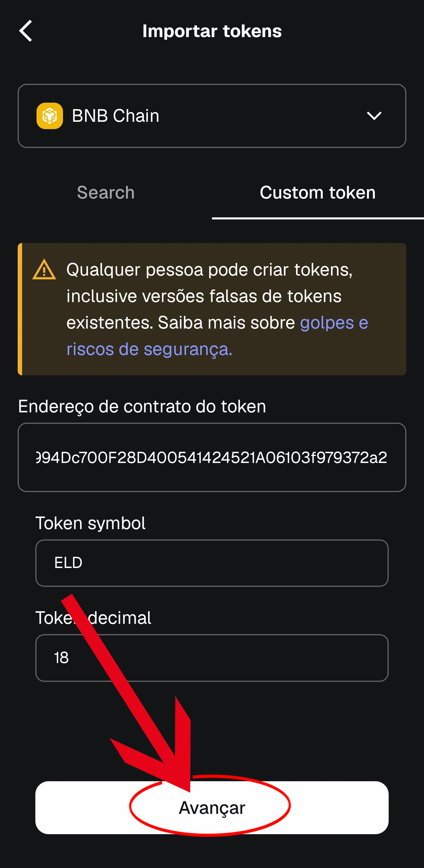Click the Importar tokens page title
Viewport: 424px width, 868px height.
pos(212,31)
